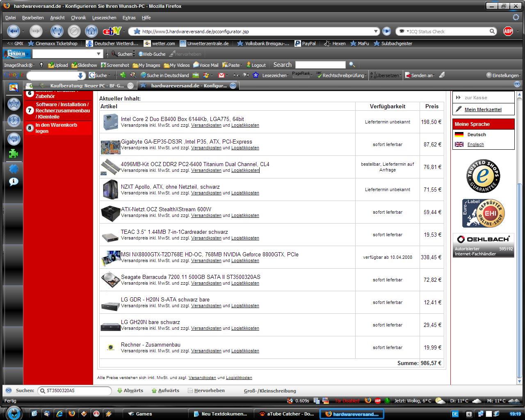Open the Bearbeiten menu
Viewport: 525px width, 420px height.
[33, 18]
